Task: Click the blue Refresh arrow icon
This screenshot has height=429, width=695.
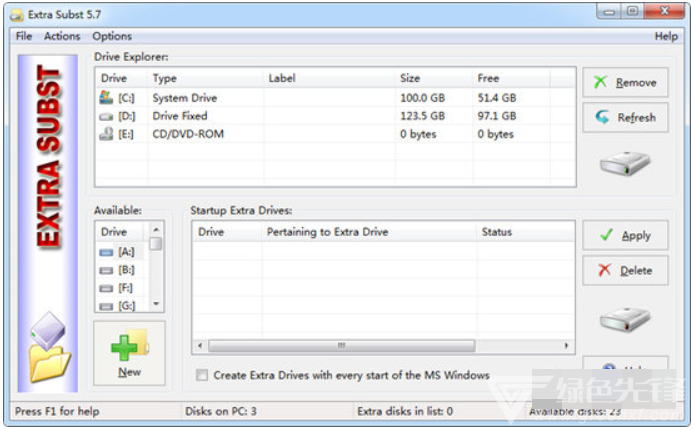Action: click(602, 117)
